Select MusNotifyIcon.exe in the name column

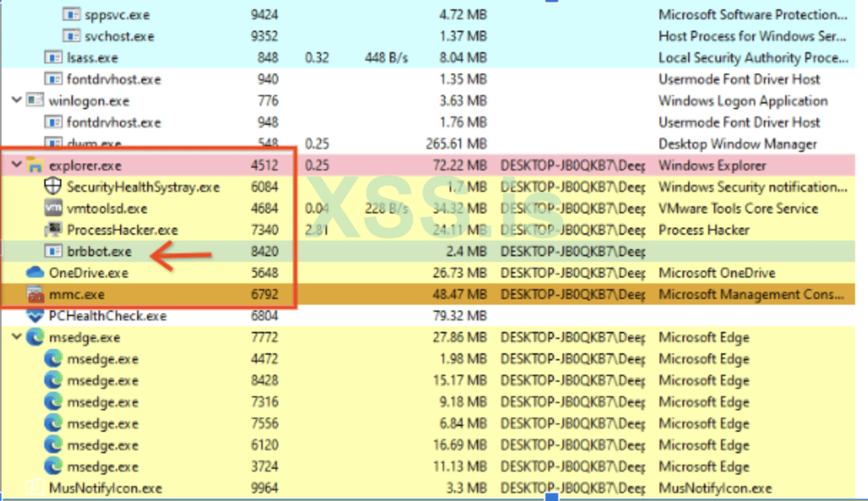(x=105, y=488)
